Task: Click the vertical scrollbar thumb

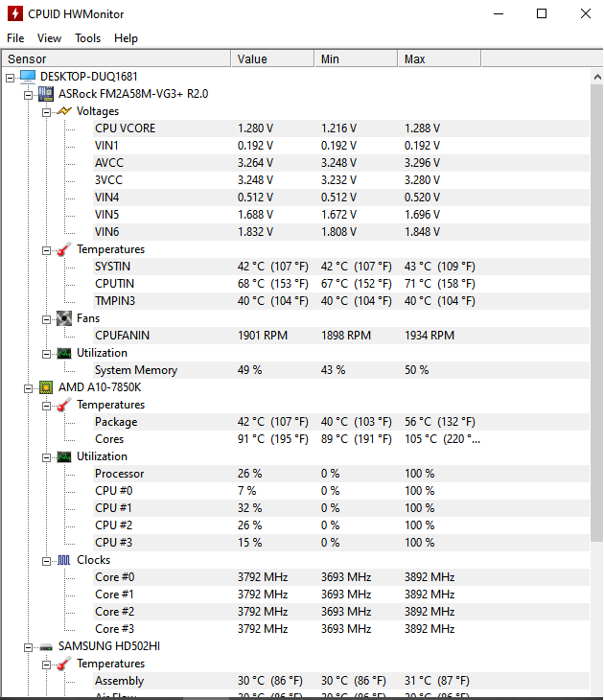Action: (x=597, y=313)
